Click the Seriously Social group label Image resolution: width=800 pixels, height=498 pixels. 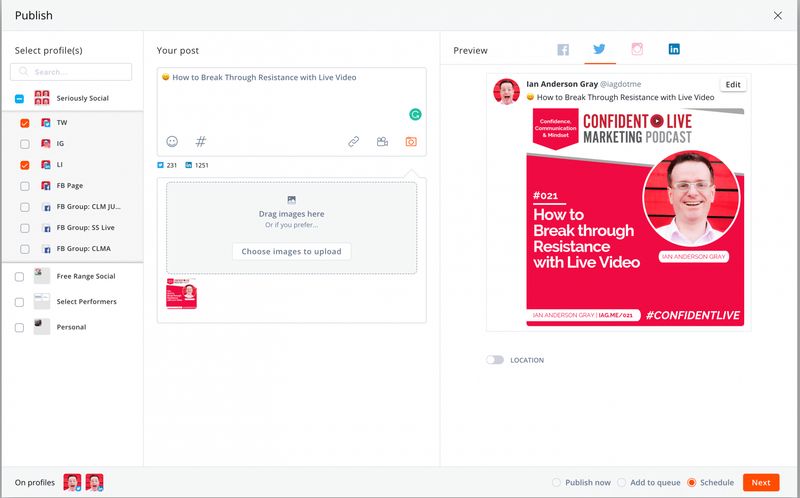(83, 98)
